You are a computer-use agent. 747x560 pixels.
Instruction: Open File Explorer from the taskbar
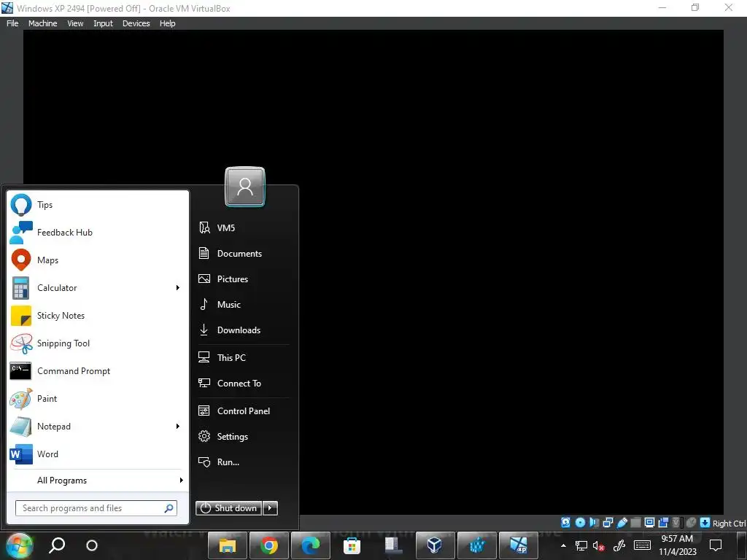[x=228, y=545]
